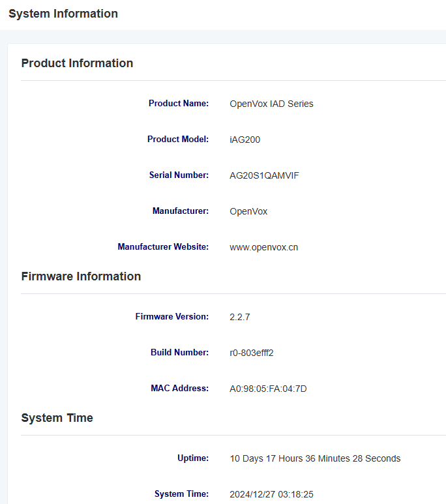Click the System Time field label

coord(181,494)
